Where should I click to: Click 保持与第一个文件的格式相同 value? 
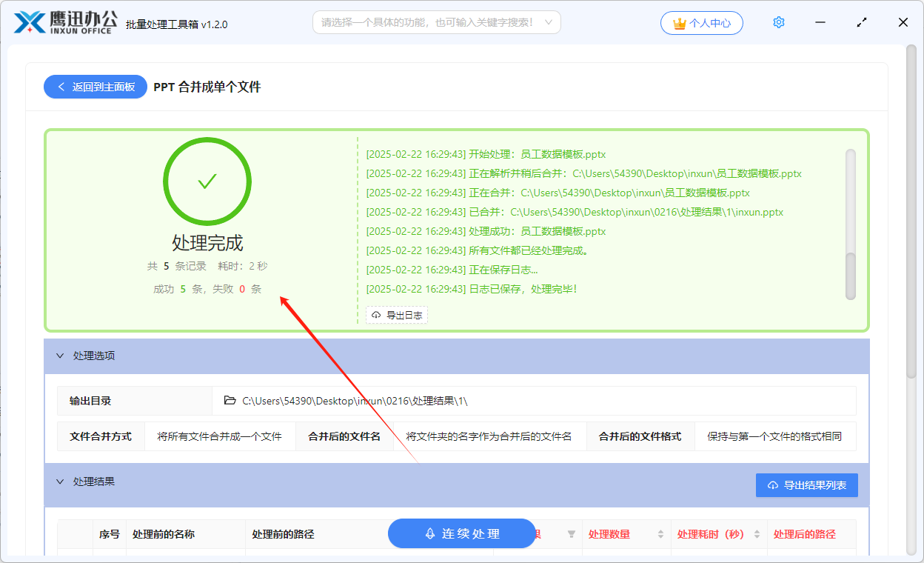[774, 436]
